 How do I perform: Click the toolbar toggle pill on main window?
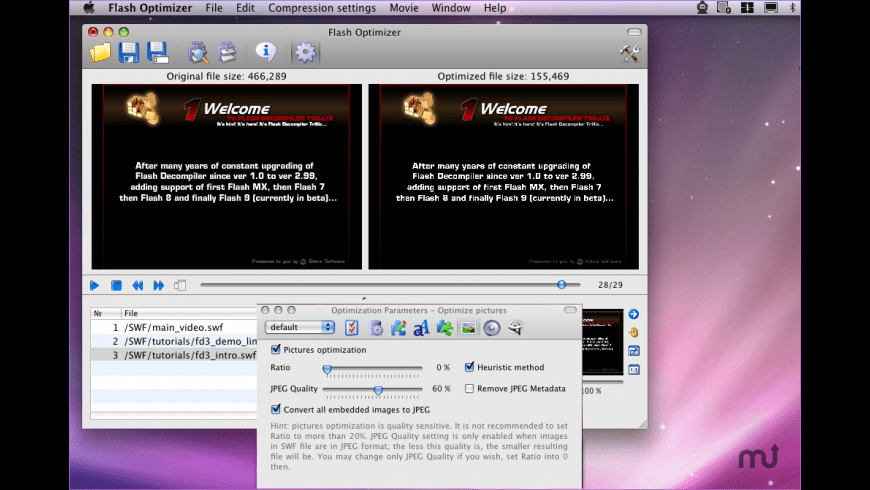[634, 32]
